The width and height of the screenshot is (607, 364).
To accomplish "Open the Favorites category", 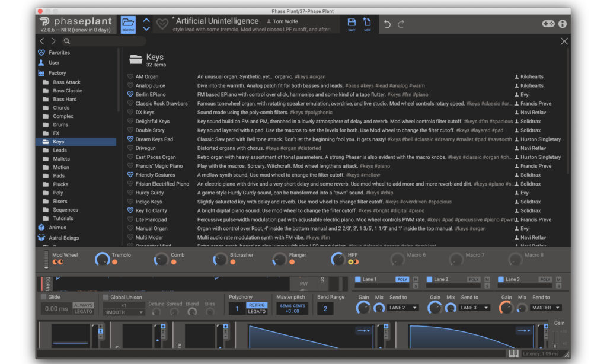I will pos(59,52).
